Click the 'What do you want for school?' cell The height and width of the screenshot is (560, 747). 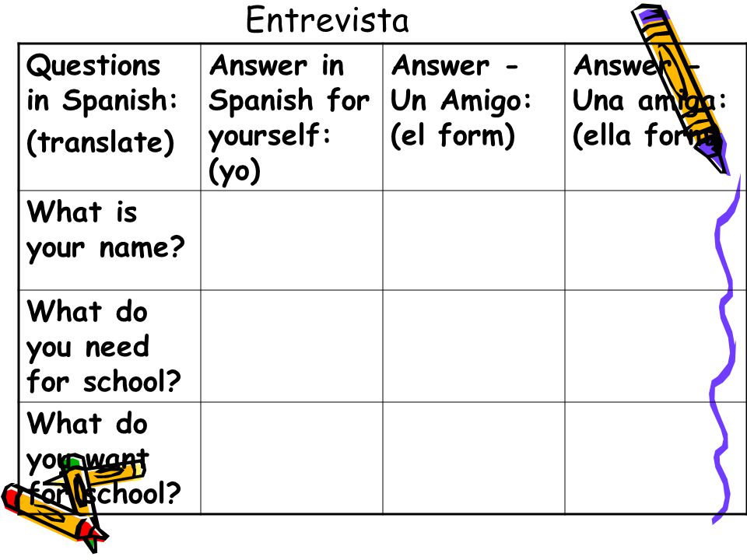click(x=110, y=458)
